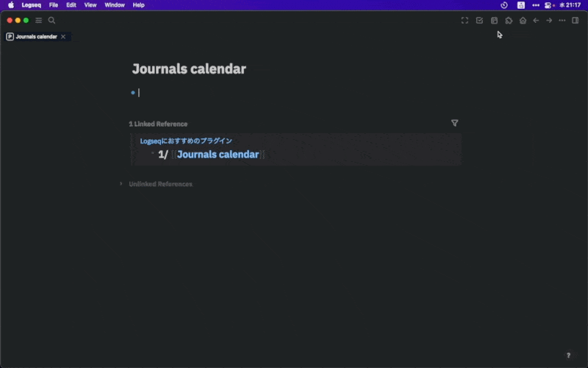Toggle the right sidebar panel icon

(x=576, y=21)
